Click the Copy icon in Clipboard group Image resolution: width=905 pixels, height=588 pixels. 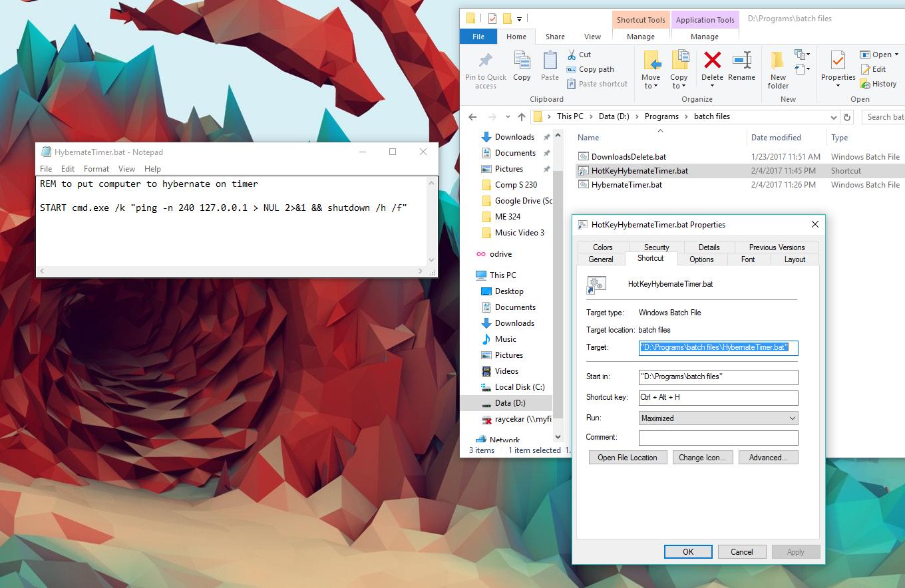pyautogui.click(x=522, y=61)
